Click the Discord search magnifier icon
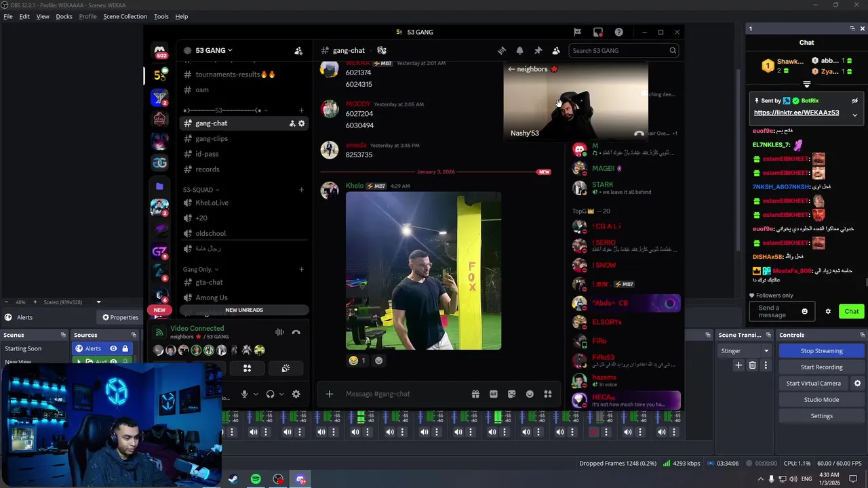This screenshot has height=488, width=868. (x=673, y=50)
